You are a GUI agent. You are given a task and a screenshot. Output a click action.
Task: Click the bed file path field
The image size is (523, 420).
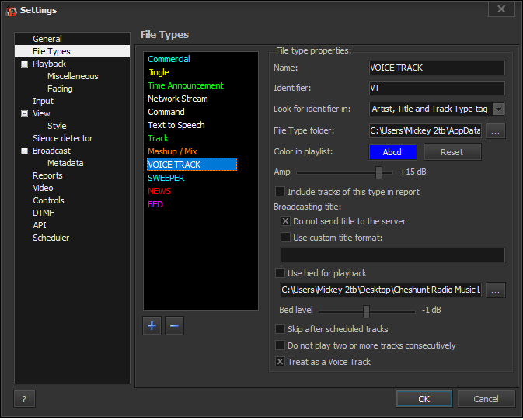381,290
